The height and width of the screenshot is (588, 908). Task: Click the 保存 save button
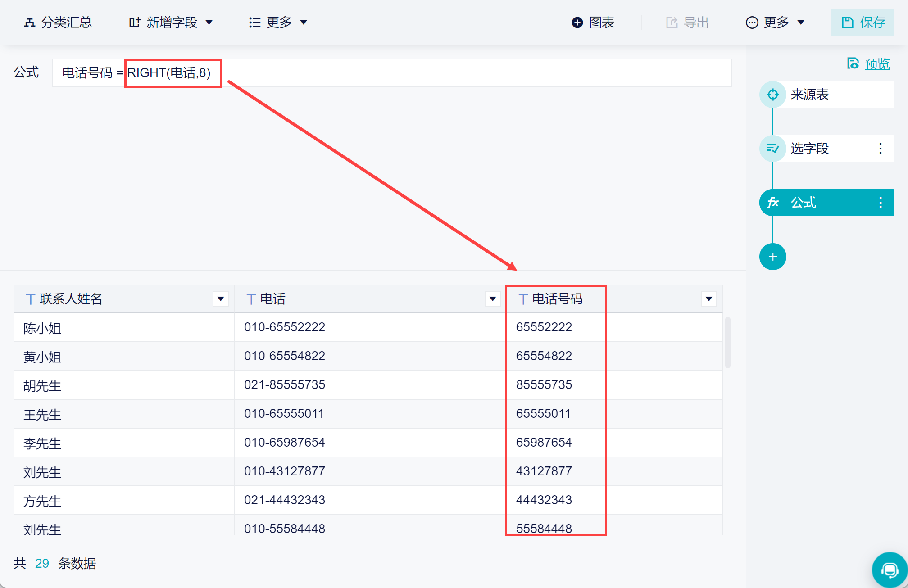point(862,23)
